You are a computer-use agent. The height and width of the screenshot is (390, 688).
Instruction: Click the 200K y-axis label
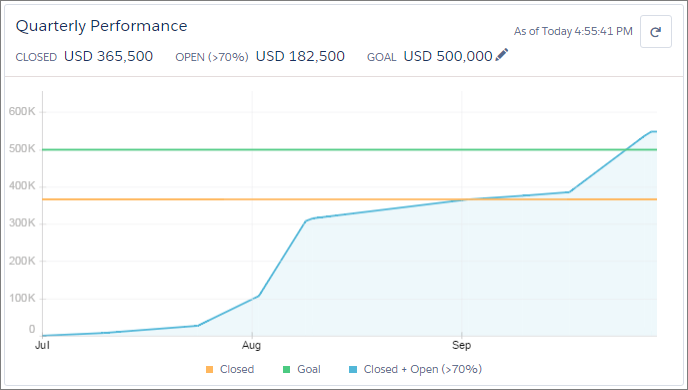tap(22, 261)
